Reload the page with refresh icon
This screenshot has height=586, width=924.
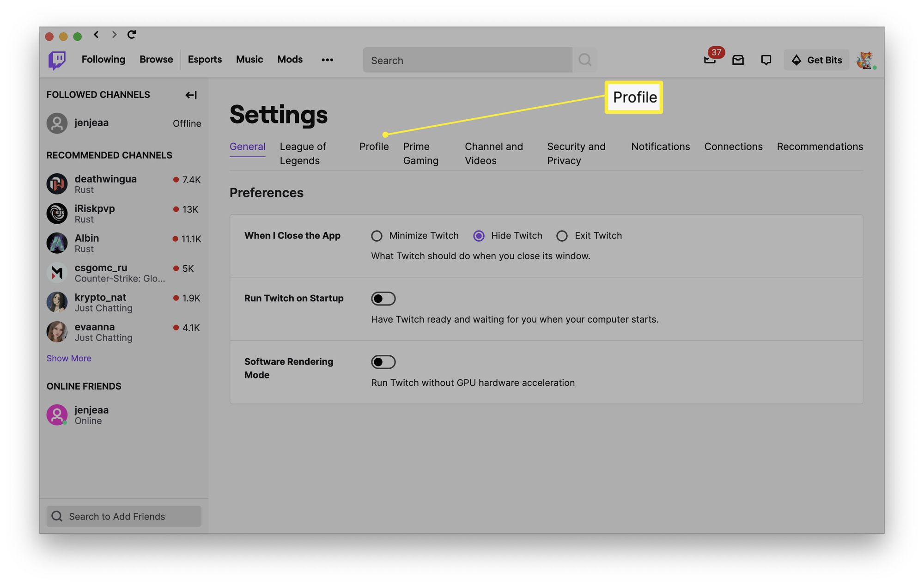pos(132,35)
